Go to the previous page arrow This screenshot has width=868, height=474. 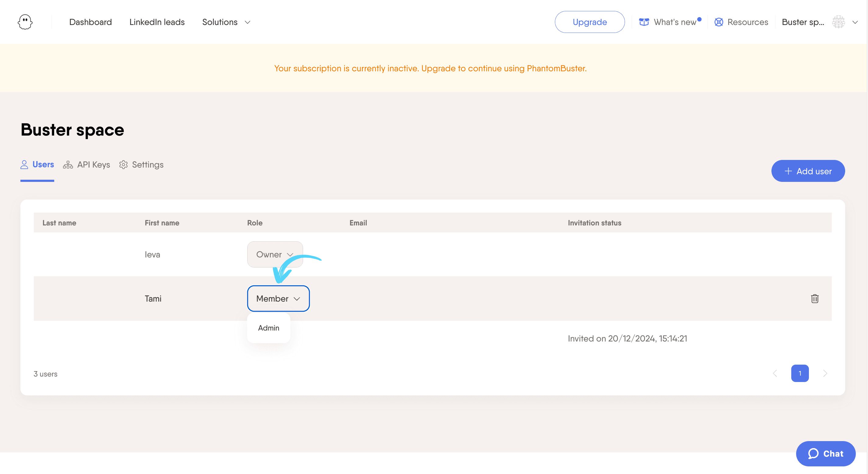click(775, 373)
